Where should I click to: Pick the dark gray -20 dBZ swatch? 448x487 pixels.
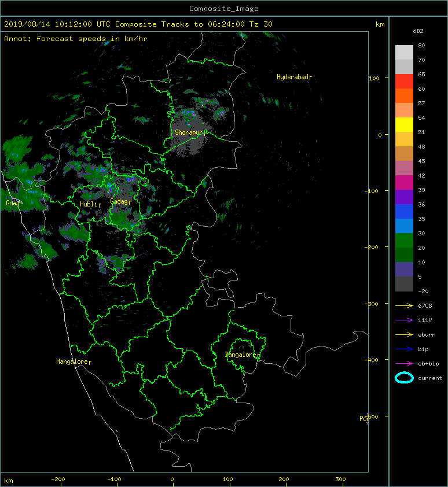[x=404, y=284]
